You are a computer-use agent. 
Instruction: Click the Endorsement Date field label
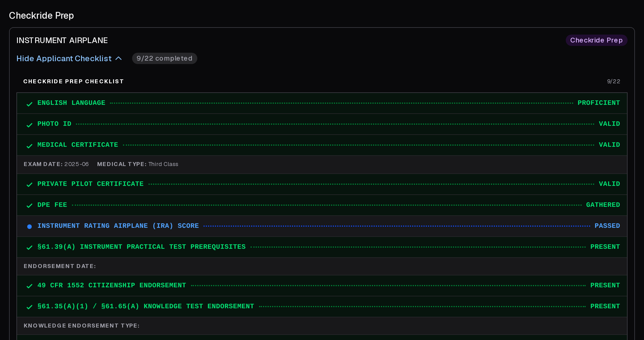click(x=60, y=266)
